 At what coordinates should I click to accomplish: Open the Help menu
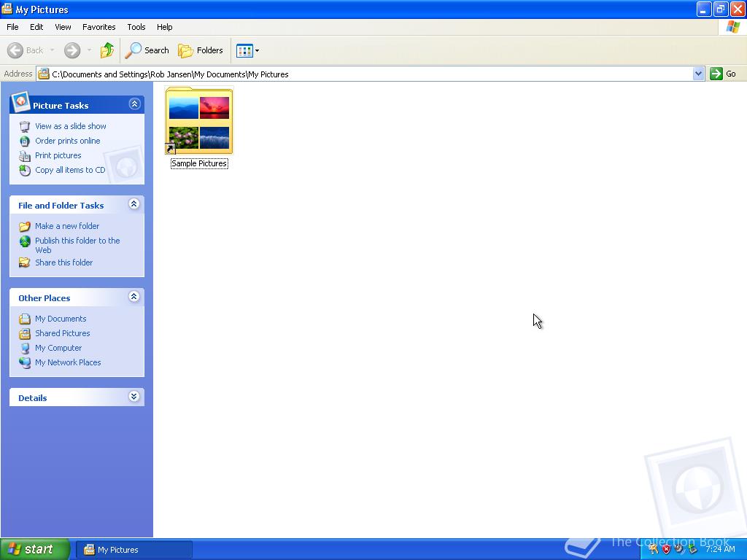(x=165, y=27)
